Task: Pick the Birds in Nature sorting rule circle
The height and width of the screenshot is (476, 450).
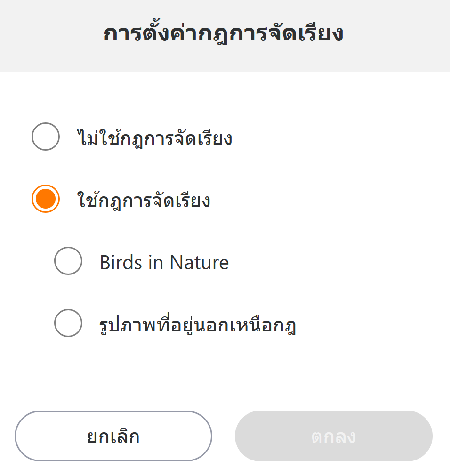Action: (x=68, y=261)
